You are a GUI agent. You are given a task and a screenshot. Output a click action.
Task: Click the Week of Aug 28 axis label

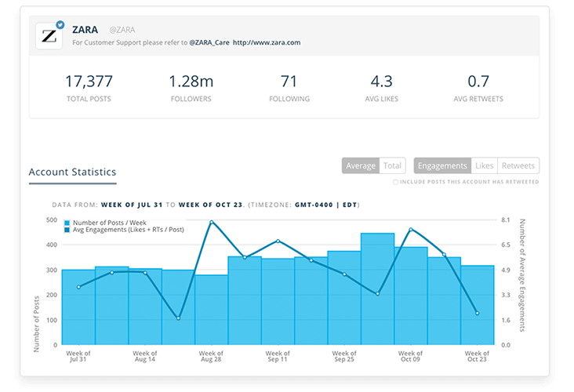point(211,356)
